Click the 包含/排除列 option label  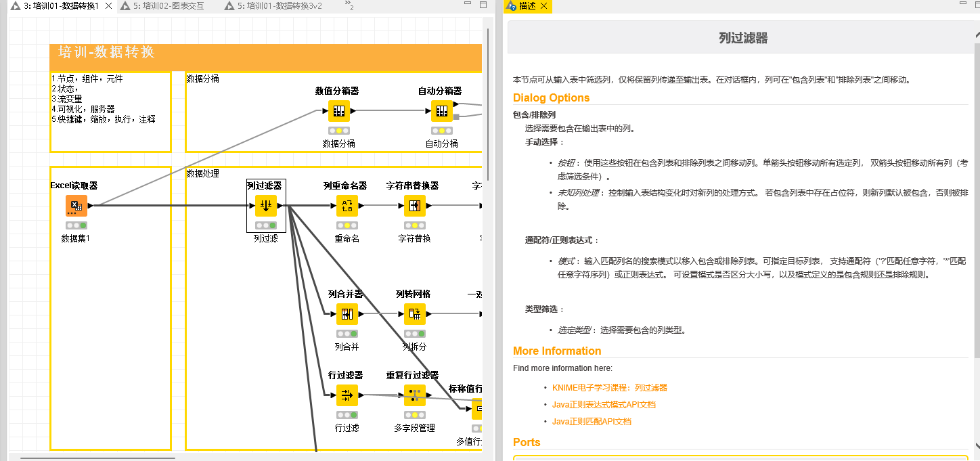point(534,115)
